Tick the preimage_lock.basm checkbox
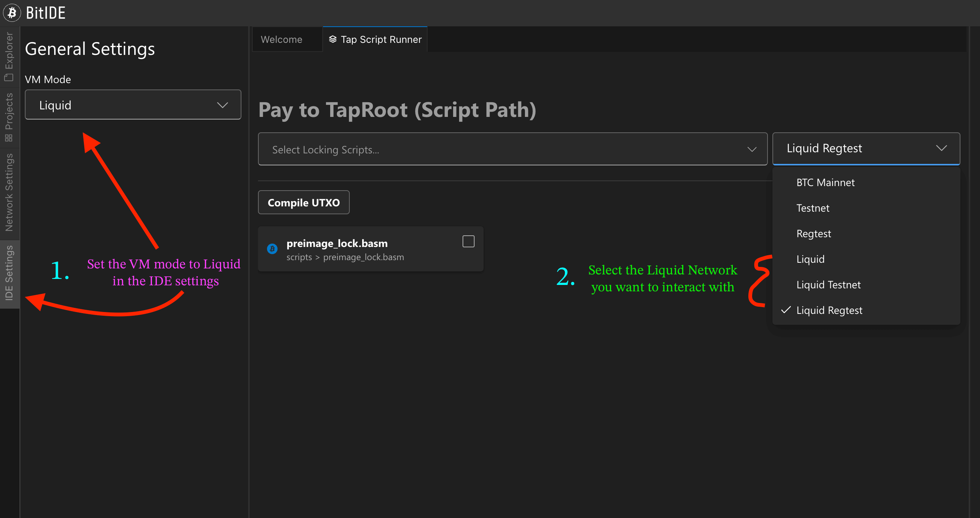980x518 pixels. (468, 241)
